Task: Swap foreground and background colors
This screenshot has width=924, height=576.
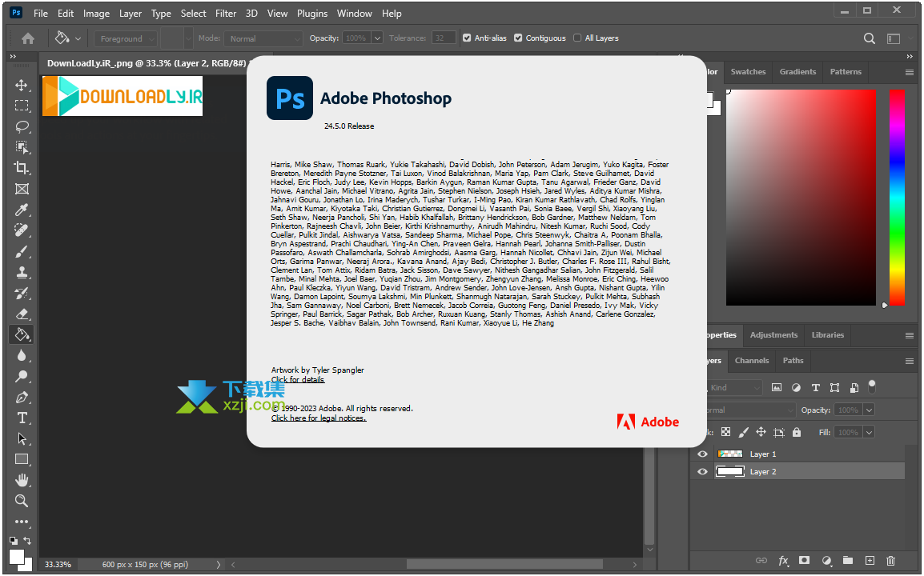Action: coord(27,540)
